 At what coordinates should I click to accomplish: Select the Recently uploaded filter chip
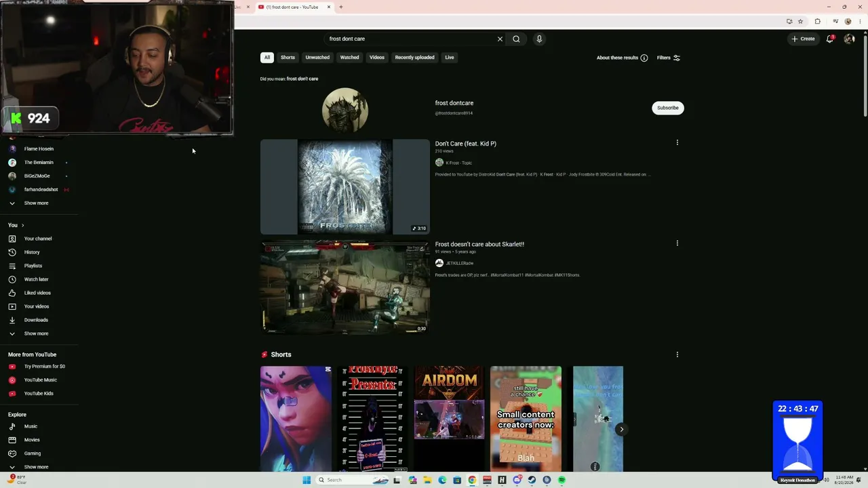(414, 58)
